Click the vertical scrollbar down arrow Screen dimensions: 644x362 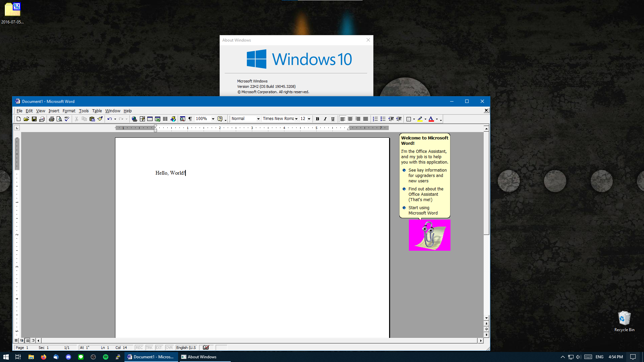coord(486,318)
